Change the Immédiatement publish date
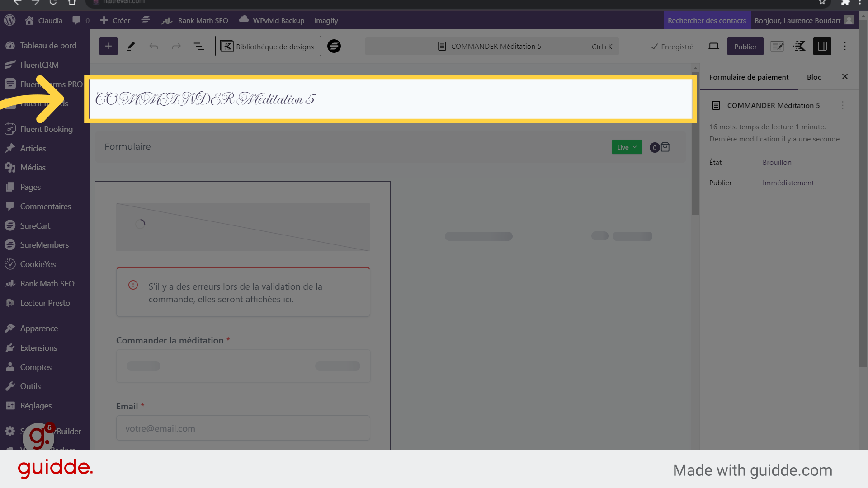The height and width of the screenshot is (488, 868). [788, 183]
